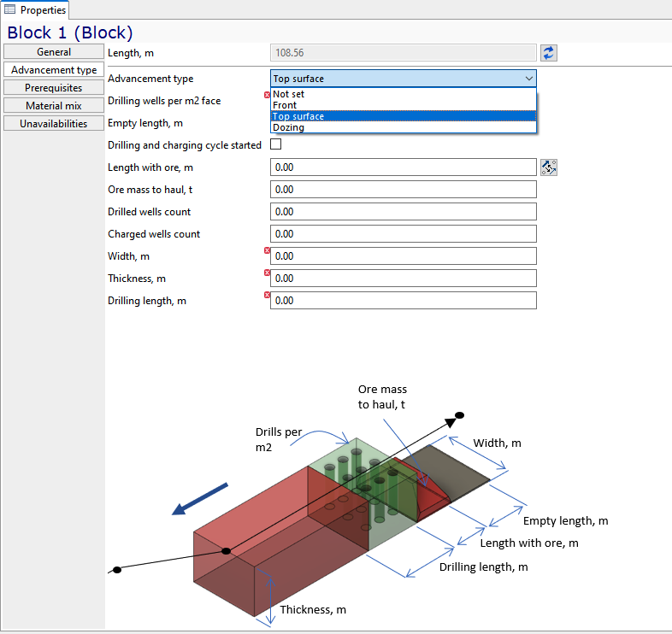Click the Drilling length, m input field
Viewport: 672px width, 634px height.
tap(404, 301)
